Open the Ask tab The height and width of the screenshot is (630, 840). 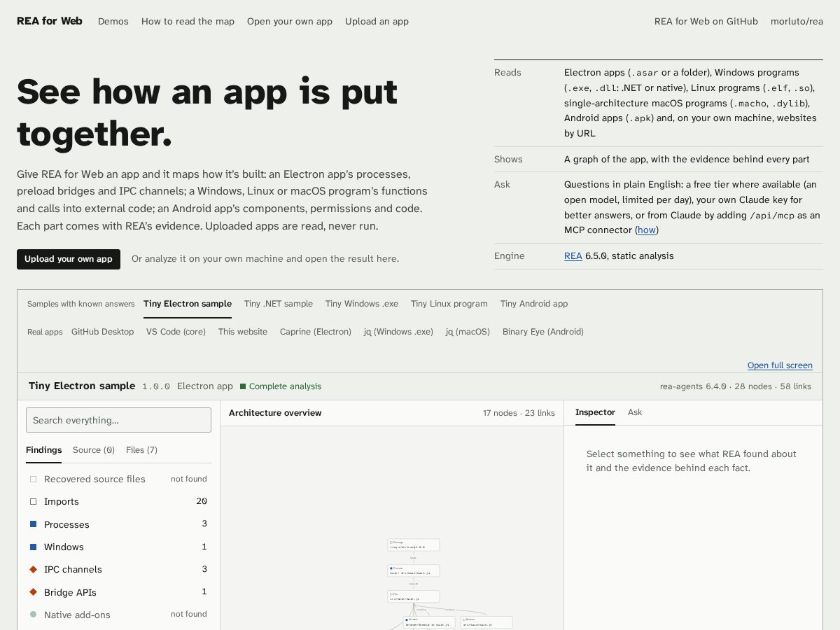click(x=635, y=412)
